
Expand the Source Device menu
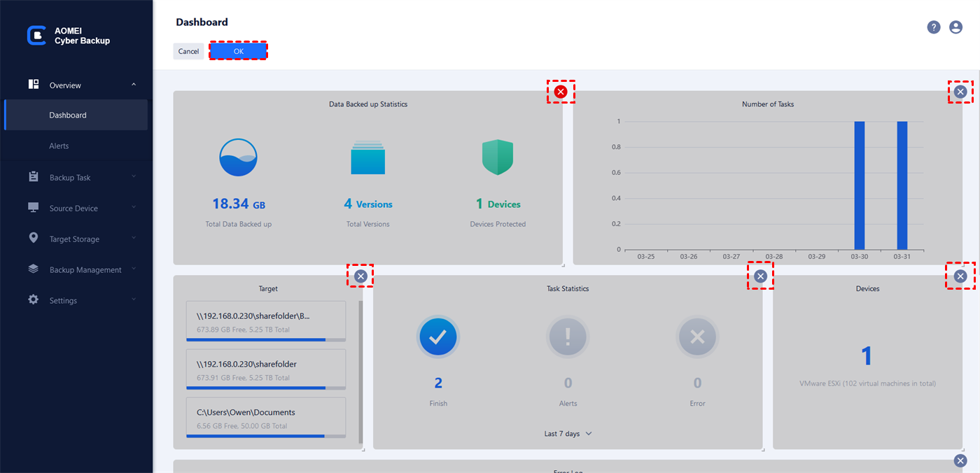pos(134,208)
